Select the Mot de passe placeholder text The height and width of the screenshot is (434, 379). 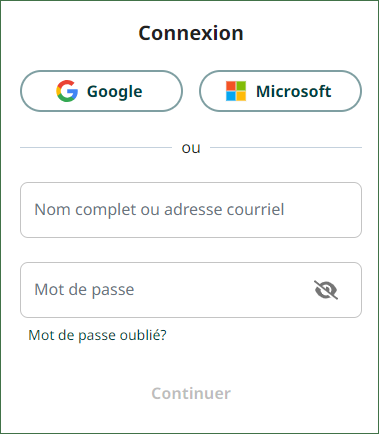click(84, 289)
